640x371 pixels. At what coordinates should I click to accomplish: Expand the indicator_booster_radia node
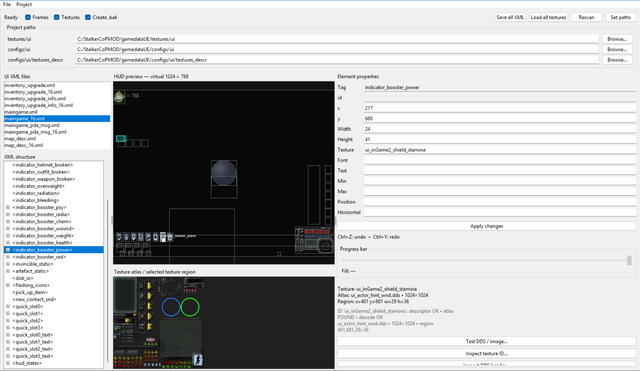(8, 214)
